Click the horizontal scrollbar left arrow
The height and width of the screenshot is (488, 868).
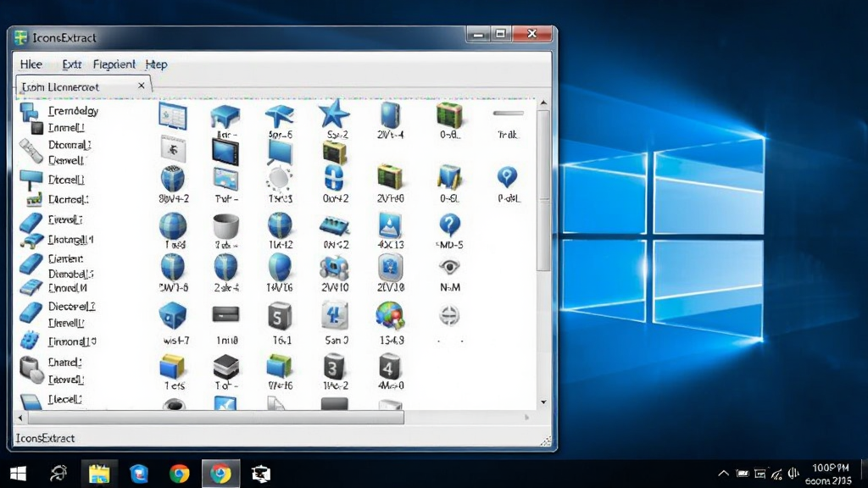click(x=20, y=418)
